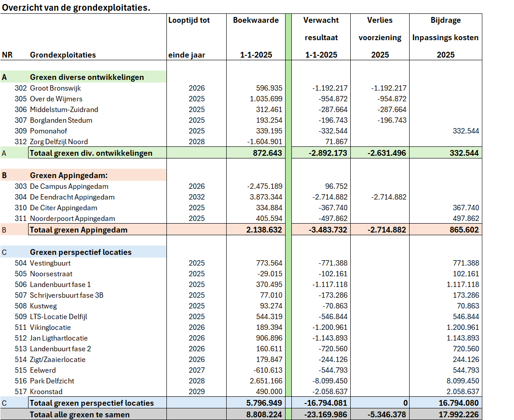This screenshot has height=420, width=514.
Task: Click the 'Bijdrage Inpassings kosten' column header
Action: pyautogui.click(x=445, y=37)
